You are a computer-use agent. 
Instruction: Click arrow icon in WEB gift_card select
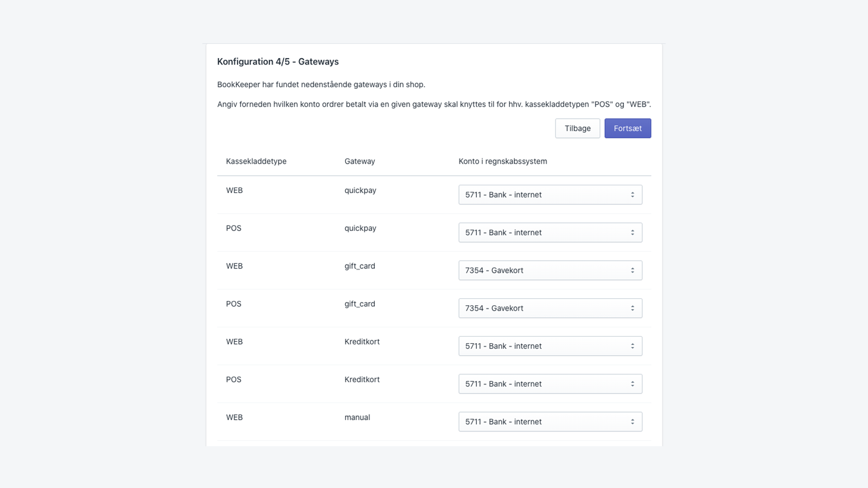[x=633, y=271]
